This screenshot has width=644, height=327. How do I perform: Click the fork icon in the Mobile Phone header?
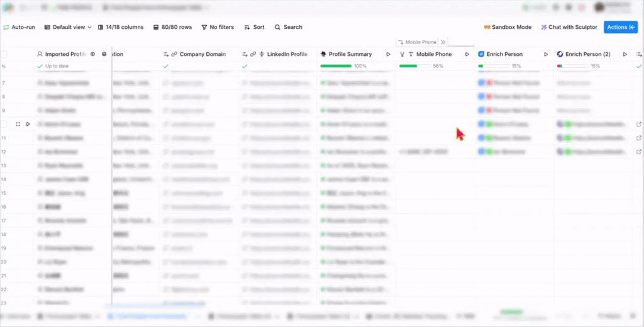(x=402, y=54)
